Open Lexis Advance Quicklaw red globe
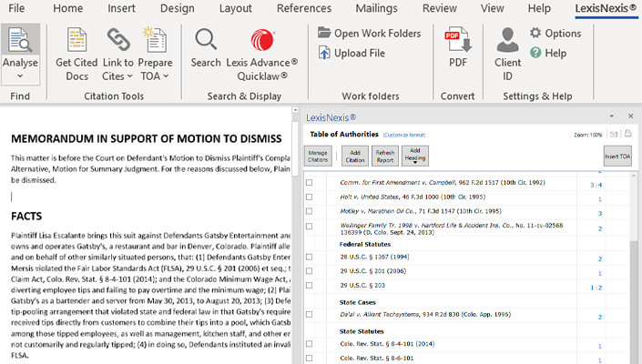 [262, 40]
